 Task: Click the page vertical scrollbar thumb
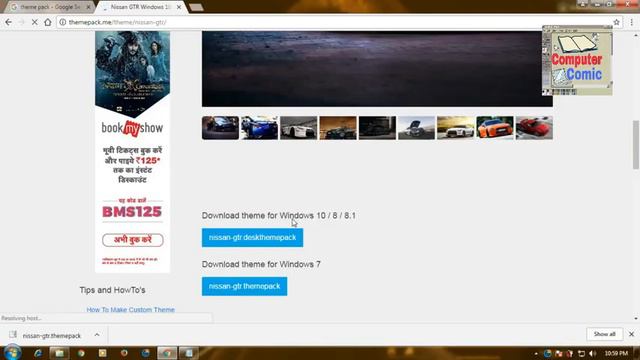[636, 144]
